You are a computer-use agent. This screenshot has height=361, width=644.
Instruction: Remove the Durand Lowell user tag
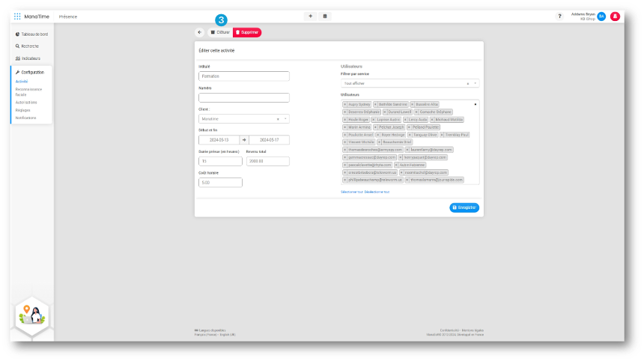(x=385, y=112)
